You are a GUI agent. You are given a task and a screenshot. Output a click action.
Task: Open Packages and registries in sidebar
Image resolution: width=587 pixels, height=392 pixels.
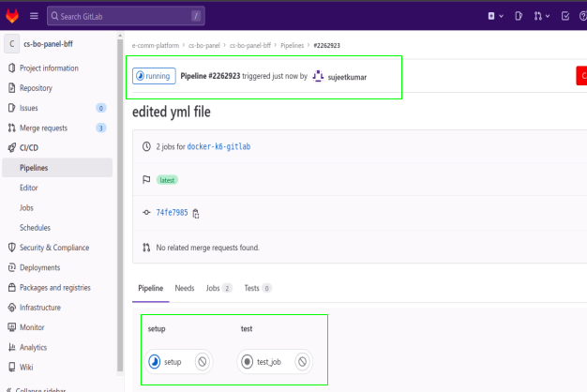coord(57,288)
